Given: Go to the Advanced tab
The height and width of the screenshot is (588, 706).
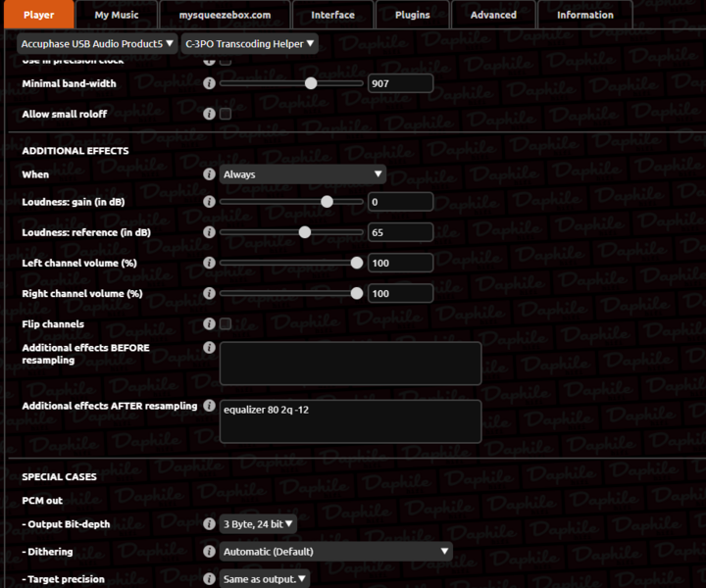Looking at the screenshot, I should click(493, 15).
